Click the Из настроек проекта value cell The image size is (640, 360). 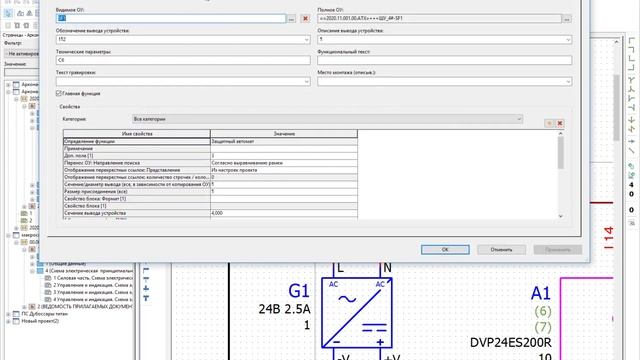(284, 170)
